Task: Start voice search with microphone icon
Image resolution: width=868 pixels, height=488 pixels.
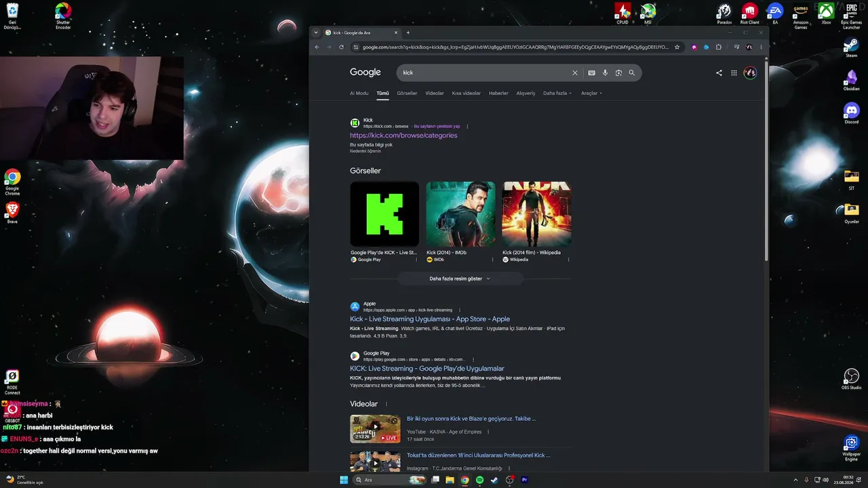Action: coord(605,73)
